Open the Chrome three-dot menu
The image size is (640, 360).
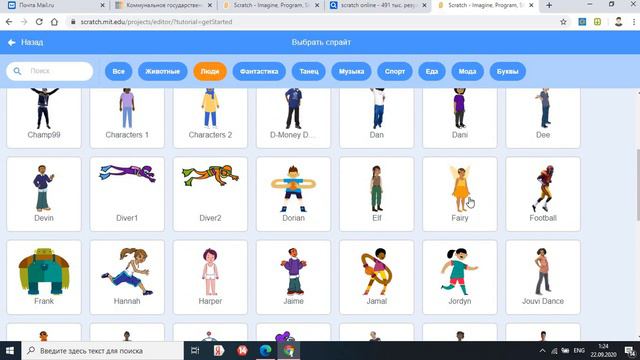pos(633,22)
